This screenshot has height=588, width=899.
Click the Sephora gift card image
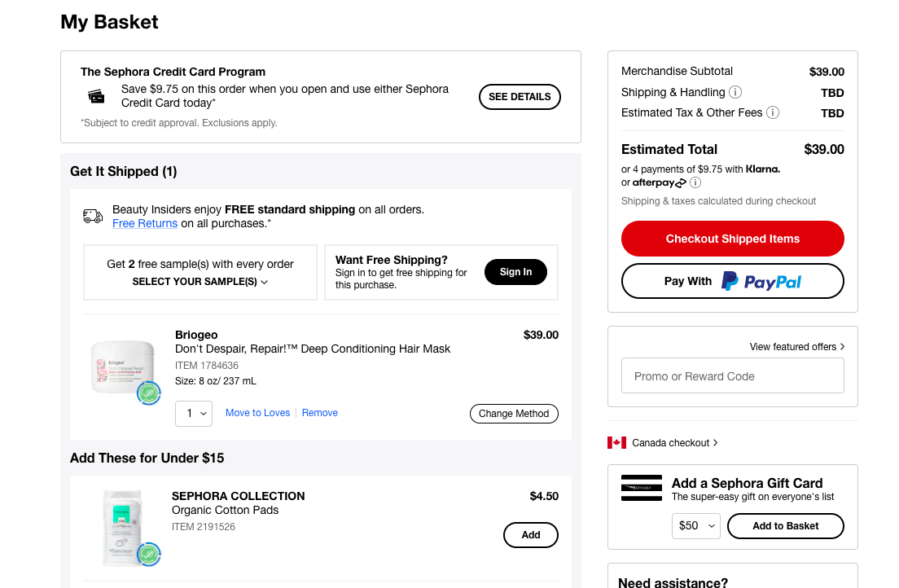(x=641, y=487)
